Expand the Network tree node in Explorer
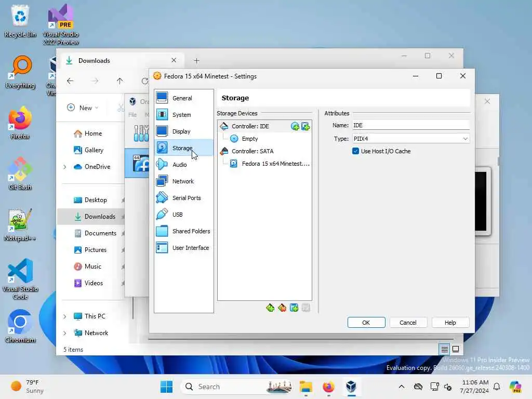The image size is (532, 399). (65, 333)
